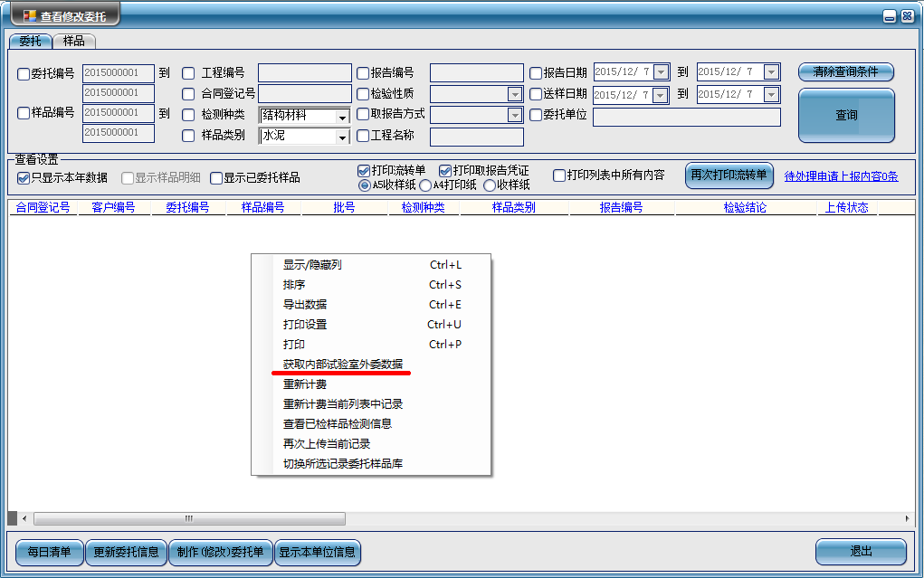
Task: Click the horizontal scrollbar thumb
Action: click(x=188, y=518)
